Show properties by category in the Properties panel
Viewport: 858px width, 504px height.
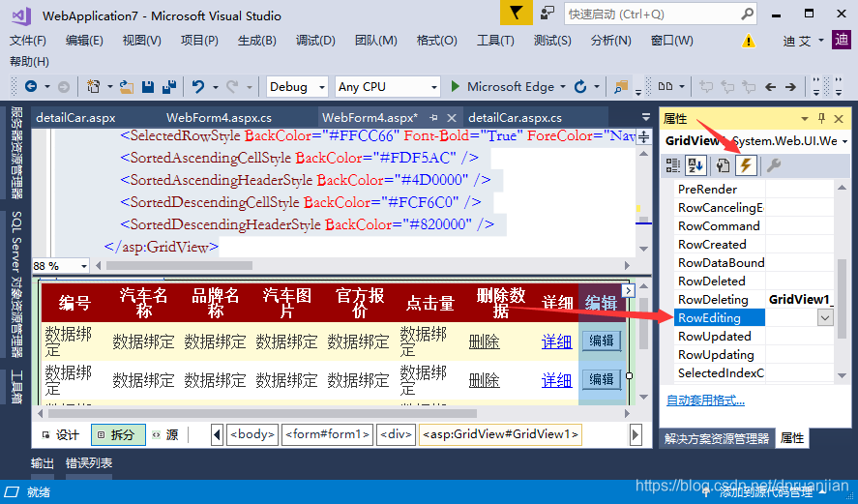tap(672, 165)
